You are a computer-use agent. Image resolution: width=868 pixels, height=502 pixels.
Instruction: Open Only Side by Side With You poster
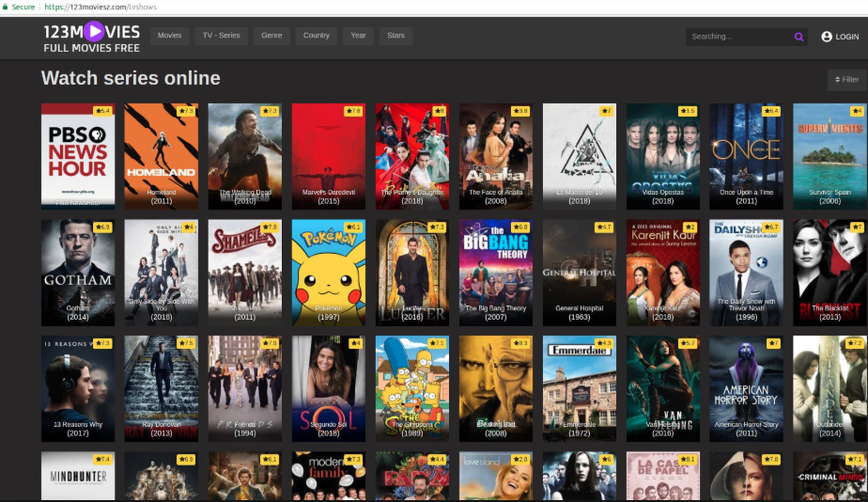pos(161,273)
